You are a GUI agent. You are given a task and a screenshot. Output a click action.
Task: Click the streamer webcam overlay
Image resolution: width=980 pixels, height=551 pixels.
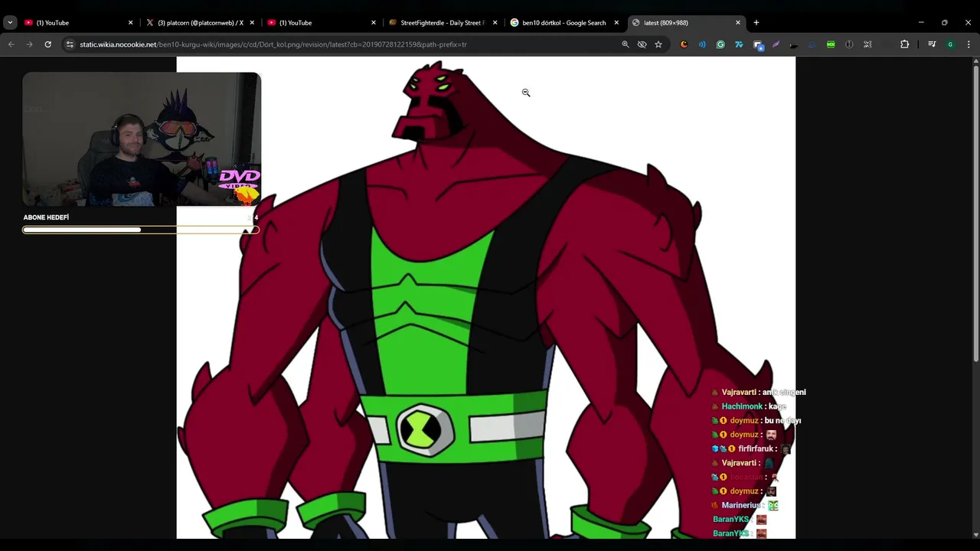click(x=142, y=139)
